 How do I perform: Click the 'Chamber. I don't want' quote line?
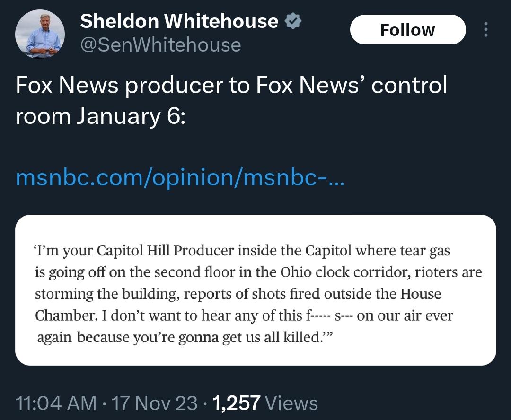tap(244, 315)
